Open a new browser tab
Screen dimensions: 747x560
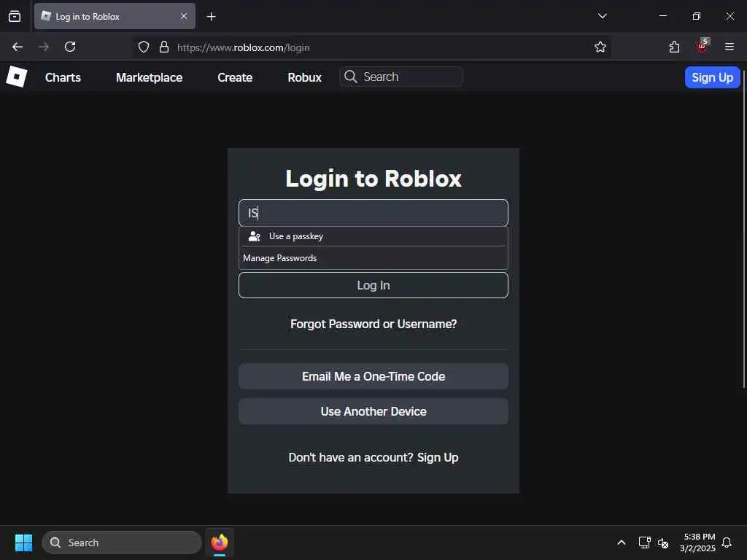coord(211,17)
